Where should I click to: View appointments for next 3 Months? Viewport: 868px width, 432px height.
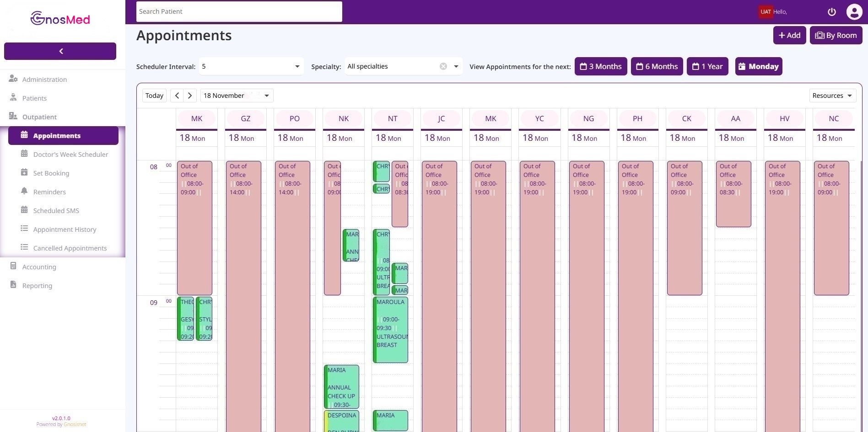(x=600, y=66)
